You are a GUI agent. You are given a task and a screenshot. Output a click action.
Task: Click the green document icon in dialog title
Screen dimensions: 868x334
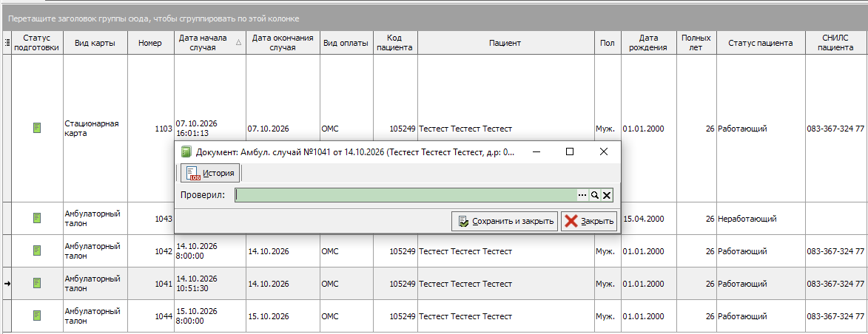point(186,151)
